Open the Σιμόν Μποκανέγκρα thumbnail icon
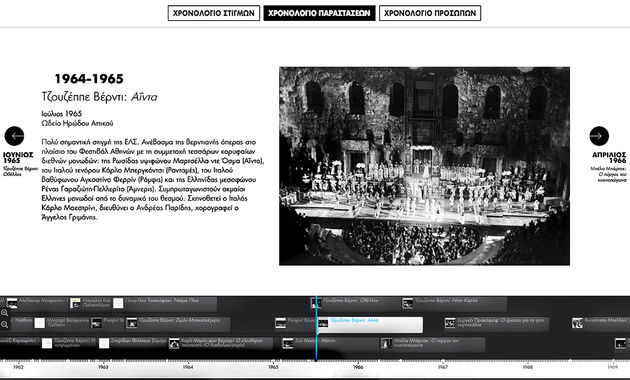This screenshot has height=380, width=630. tap(131, 323)
